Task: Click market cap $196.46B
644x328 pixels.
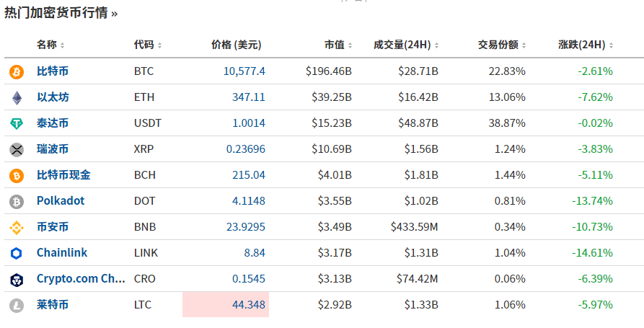Action: (x=329, y=71)
